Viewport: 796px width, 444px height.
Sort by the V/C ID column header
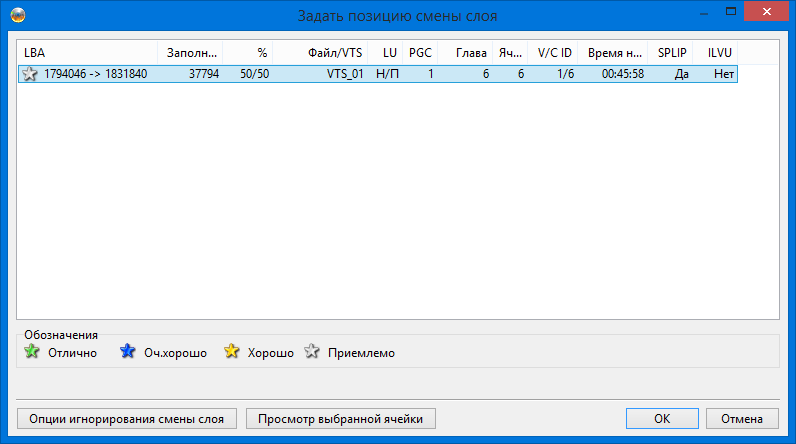pos(553,53)
